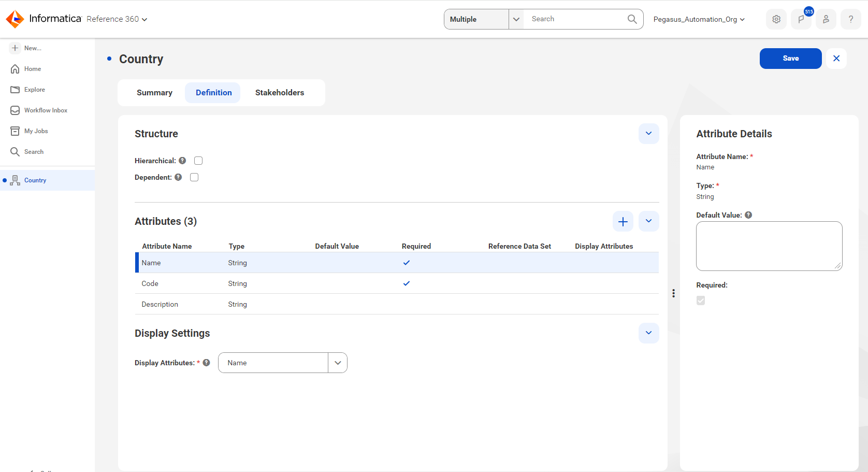
Task: Open the settings gear icon
Action: (776, 19)
